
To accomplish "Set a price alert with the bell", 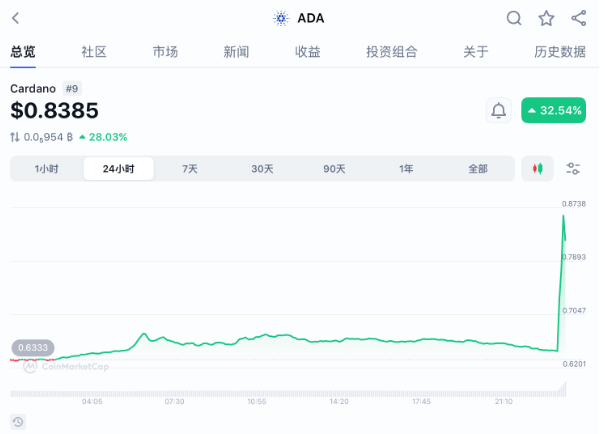I will pos(498,110).
